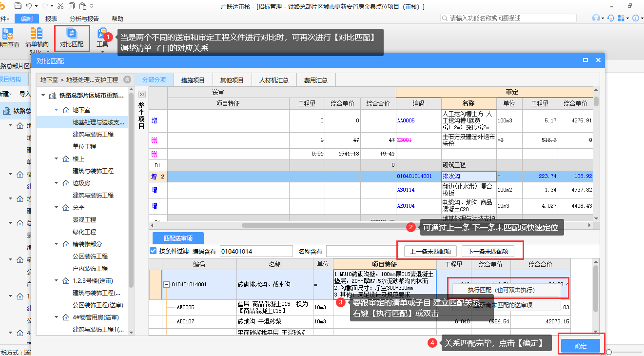This screenshot has height=356, width=644.
Task: Open the 工具 ribbon tool
Action: [x=102, y=38]
